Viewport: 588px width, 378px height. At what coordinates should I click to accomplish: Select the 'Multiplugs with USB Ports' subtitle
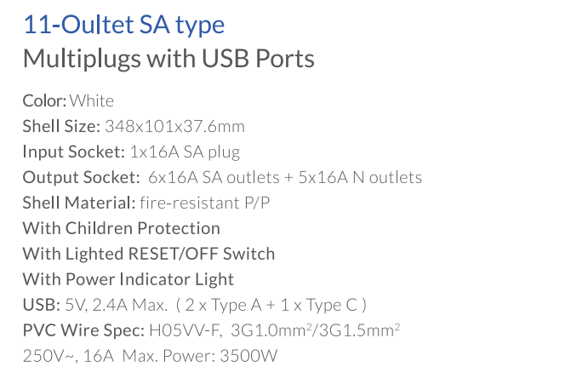click(x=168, y=59)
